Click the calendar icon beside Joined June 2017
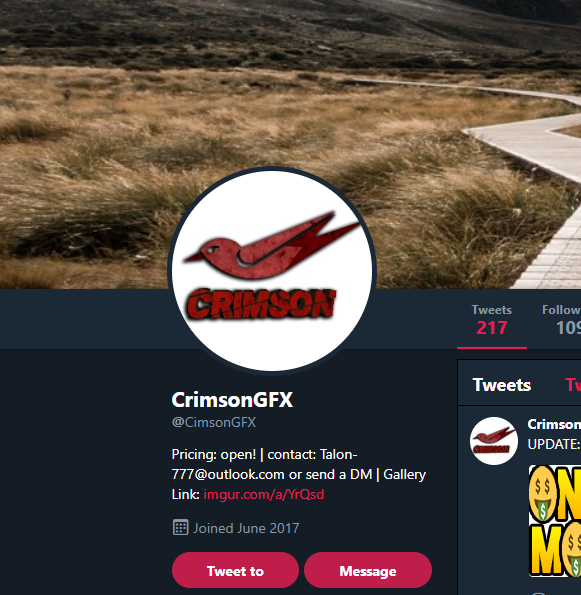 click(x=180, y=527)
